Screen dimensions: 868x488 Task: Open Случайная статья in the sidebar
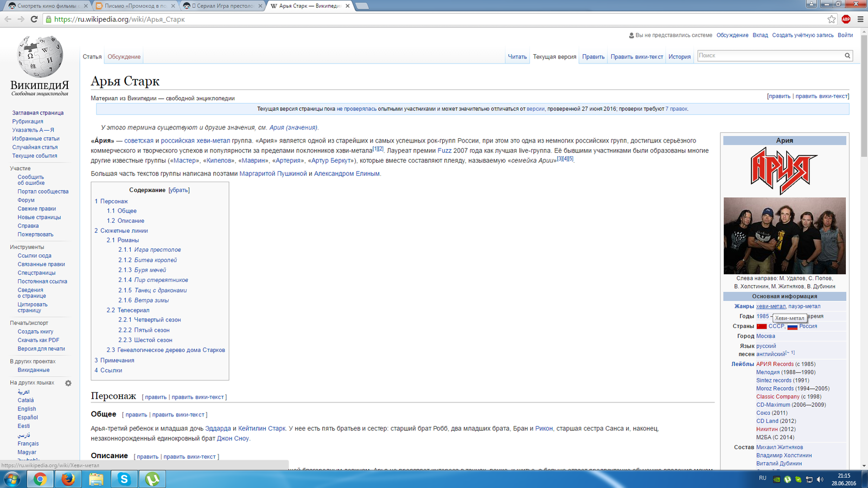(35, 147)
